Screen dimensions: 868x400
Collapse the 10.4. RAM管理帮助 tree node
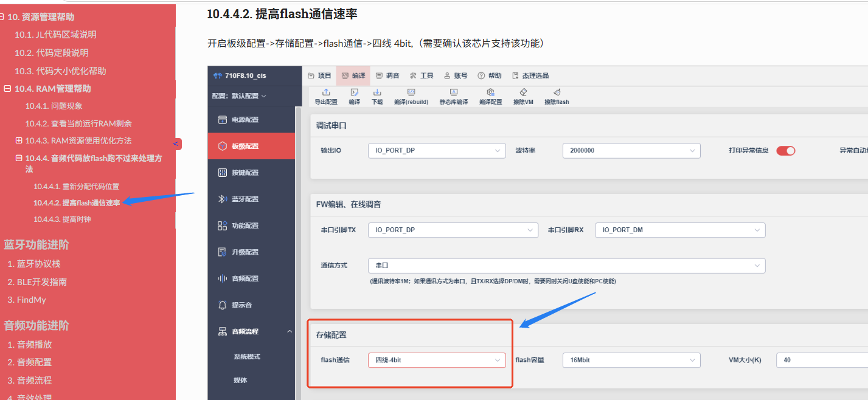pos(7,89)
